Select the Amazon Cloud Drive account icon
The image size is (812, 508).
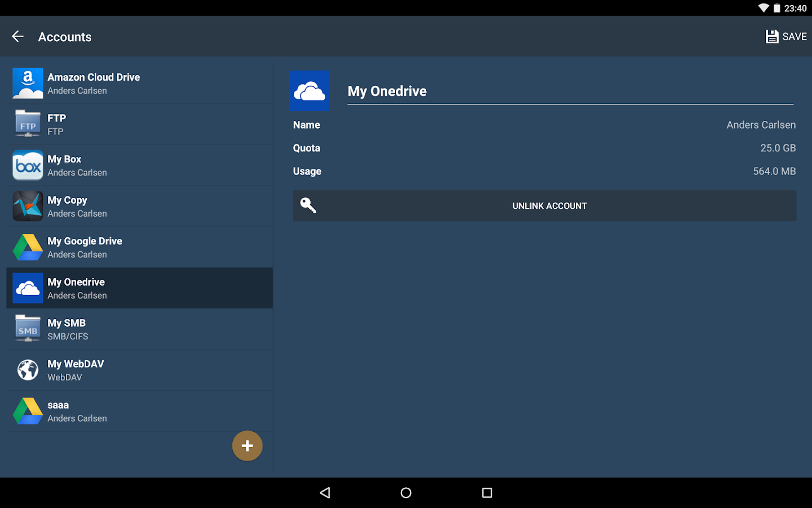pos(28,83)
